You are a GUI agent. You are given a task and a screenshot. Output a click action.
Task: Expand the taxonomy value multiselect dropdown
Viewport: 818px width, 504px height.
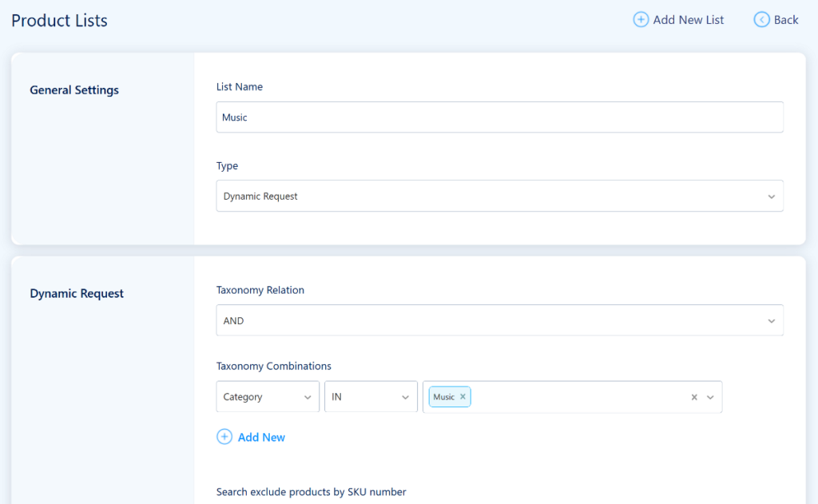(x=709, y=396)
